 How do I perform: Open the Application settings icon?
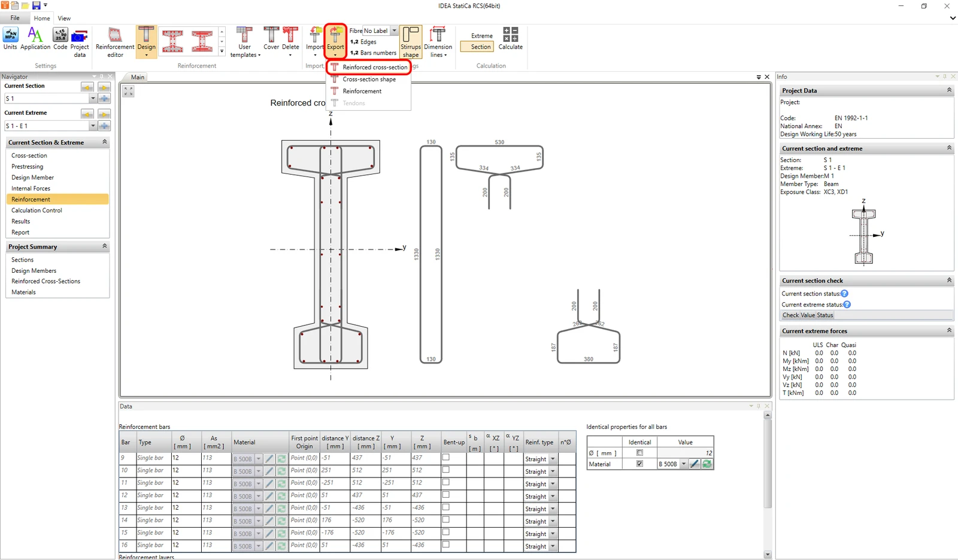click(35, 38)
